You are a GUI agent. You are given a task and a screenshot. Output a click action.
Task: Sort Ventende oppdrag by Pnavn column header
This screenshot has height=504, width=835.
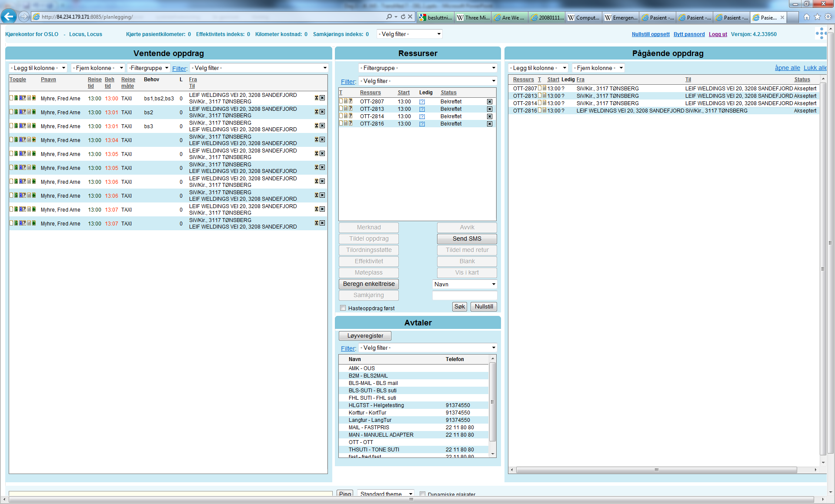coord(48,80)
